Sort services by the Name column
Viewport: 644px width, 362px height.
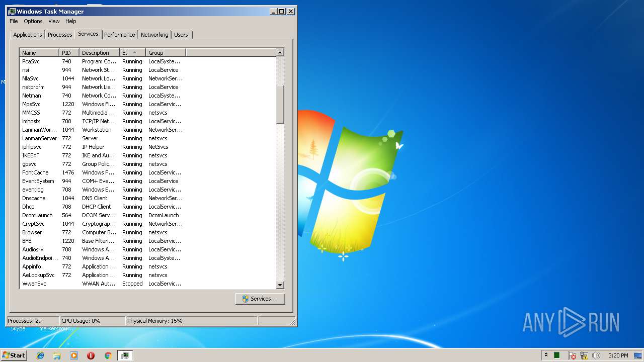coord(39,52)
